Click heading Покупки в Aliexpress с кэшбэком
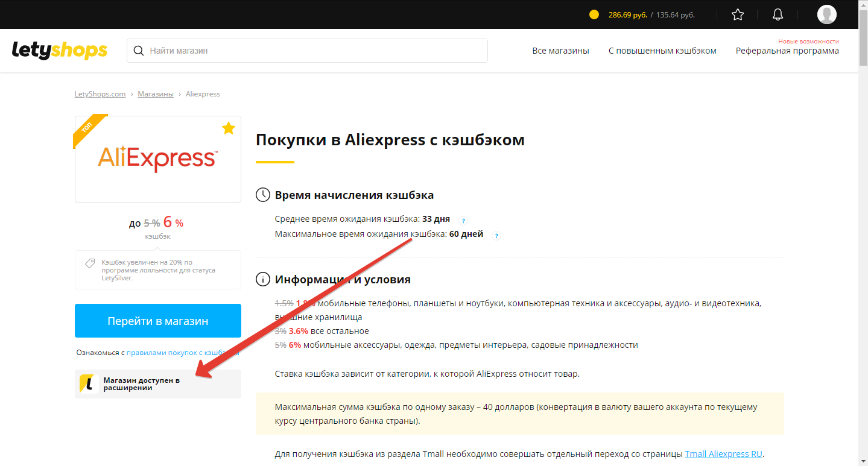The height and width of the screenshot is (466, 868). [x=390, y=140]
